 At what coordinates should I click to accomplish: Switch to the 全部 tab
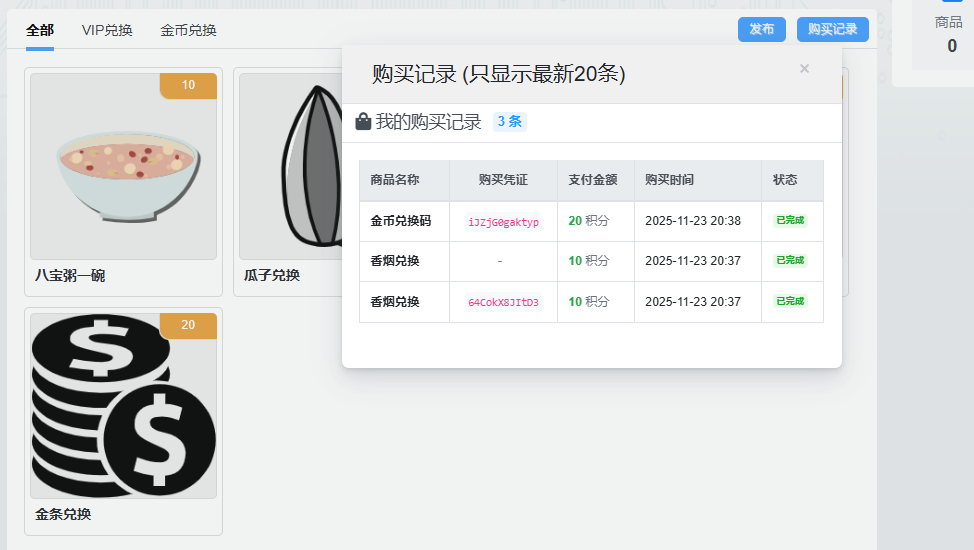pyautogui.click(x=40, y=30)
